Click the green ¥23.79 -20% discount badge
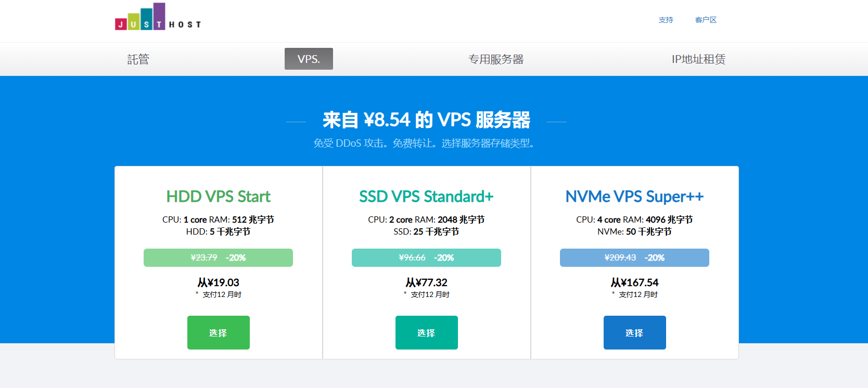This screenshot has height=388, width=868. tap(218, 257)
